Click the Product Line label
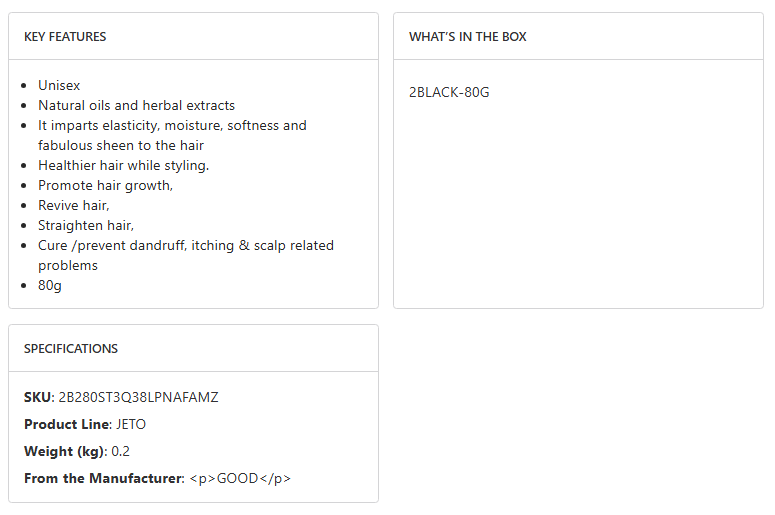The image size is (775, 515). (x=66, y=424)
